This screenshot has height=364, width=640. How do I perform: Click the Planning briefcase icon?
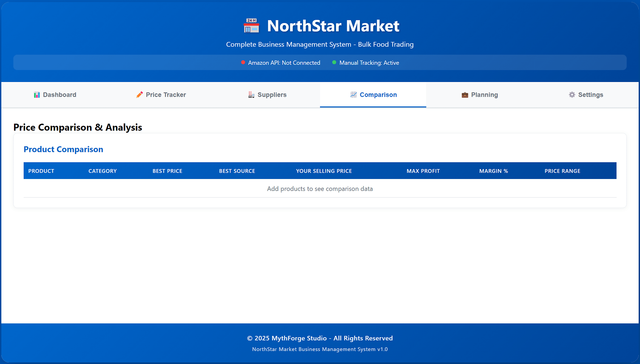click(x=465, y=95)
